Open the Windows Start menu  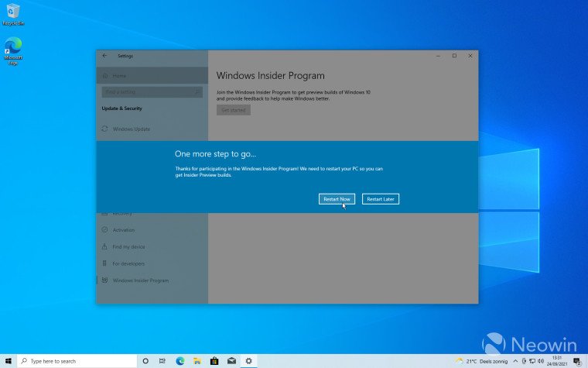point(9,361)
